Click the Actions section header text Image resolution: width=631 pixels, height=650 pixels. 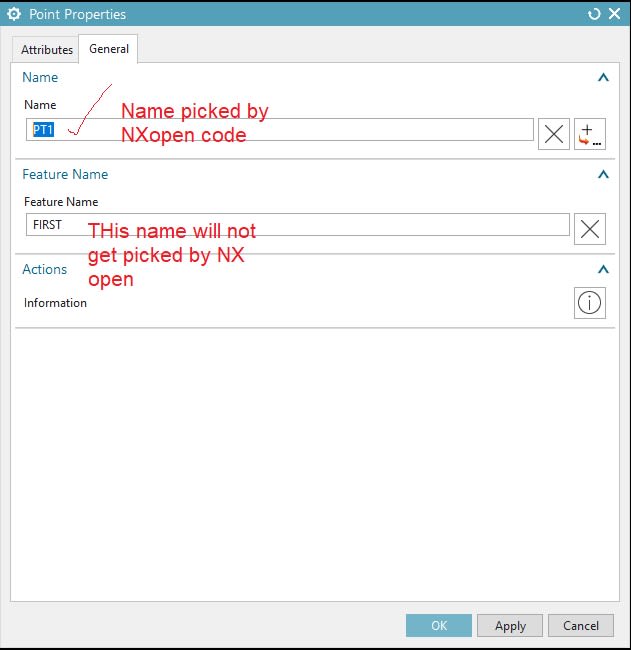[45, 269]
